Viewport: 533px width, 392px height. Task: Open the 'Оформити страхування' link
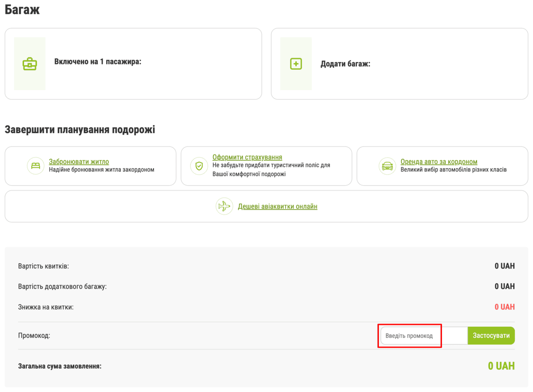click(x=247, y=157)
